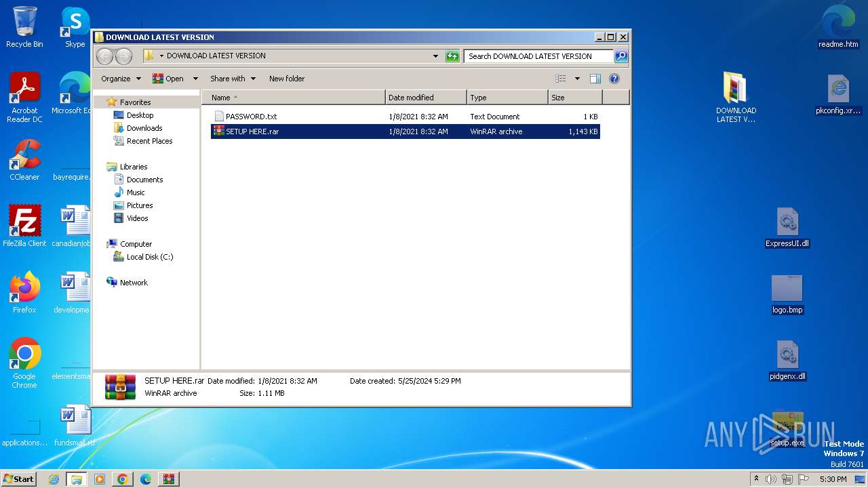The image size is (868, 488).
Task: Click Action Center flag tray icon
Action: tap(804, 479)
